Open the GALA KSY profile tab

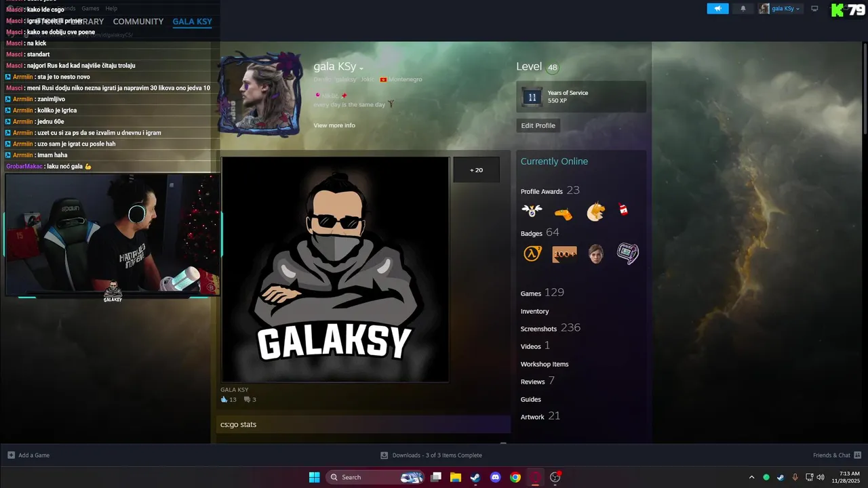193,22
